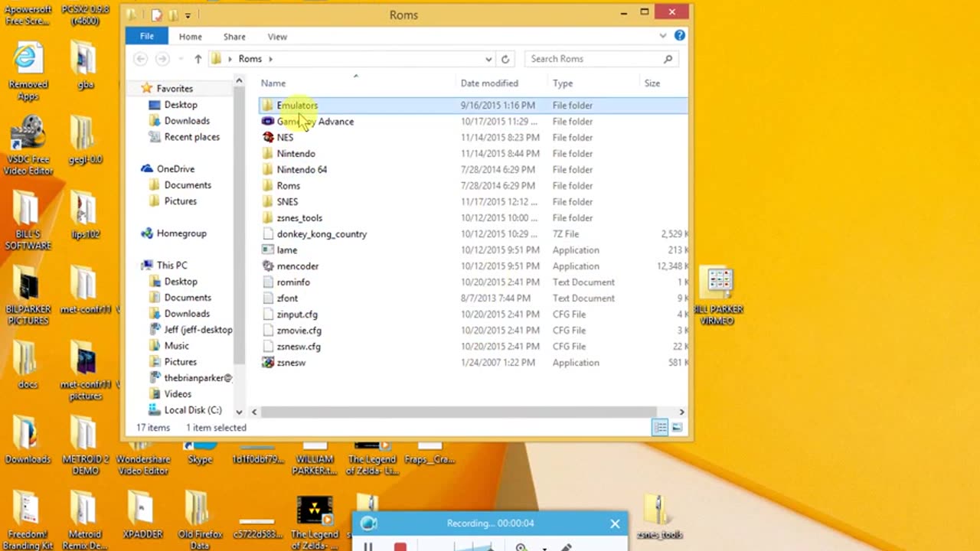Switch to details view layout icon
The height and width of the screenshot is (551, 980).
click(660, 428)
